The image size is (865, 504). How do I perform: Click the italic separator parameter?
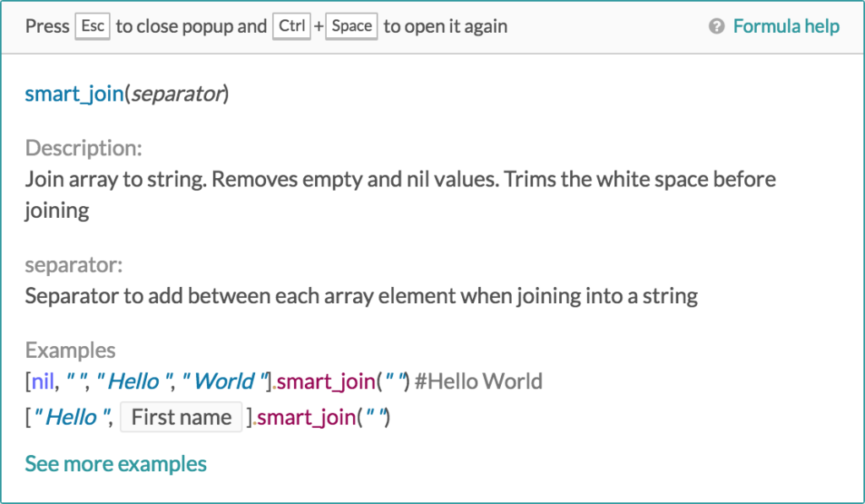coord(178,94)
